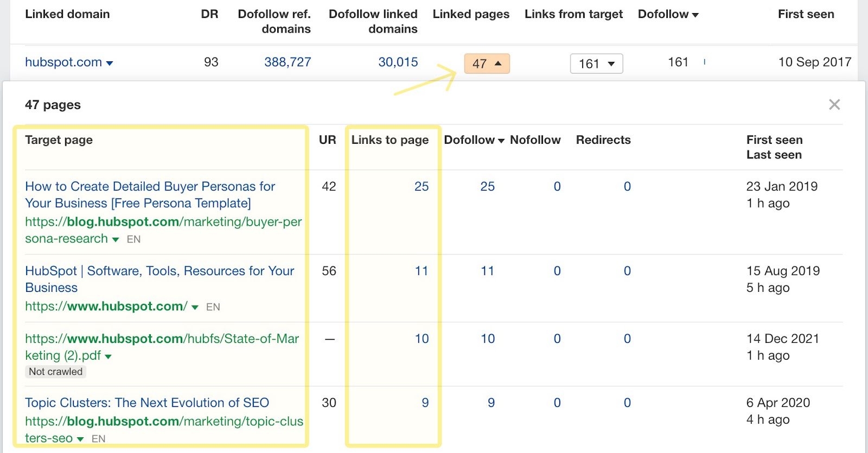Click the date 23 Jan 2019

click(782, 186)
